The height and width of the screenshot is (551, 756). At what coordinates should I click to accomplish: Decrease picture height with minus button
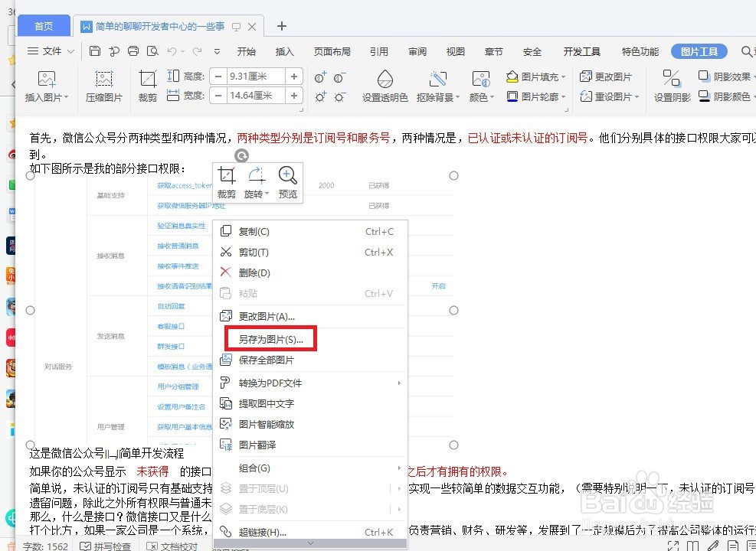(x=218, y=77)
